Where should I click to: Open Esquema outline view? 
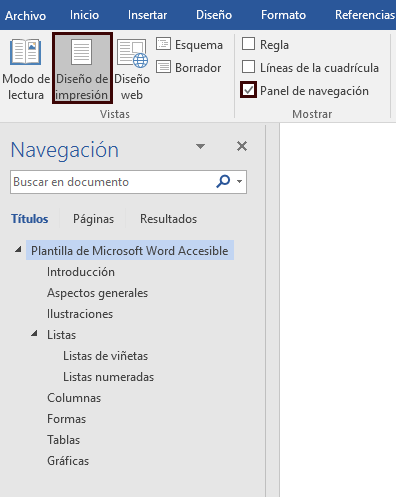point(189,45)
